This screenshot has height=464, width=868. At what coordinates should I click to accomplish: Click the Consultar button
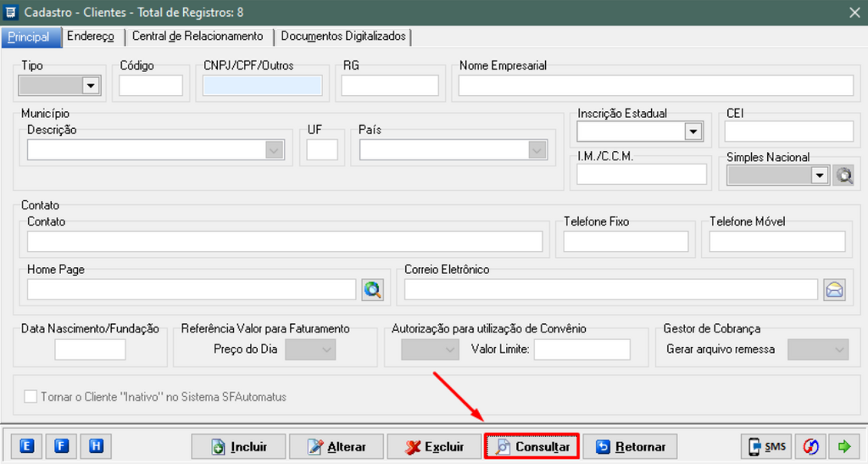click(531, 446)
